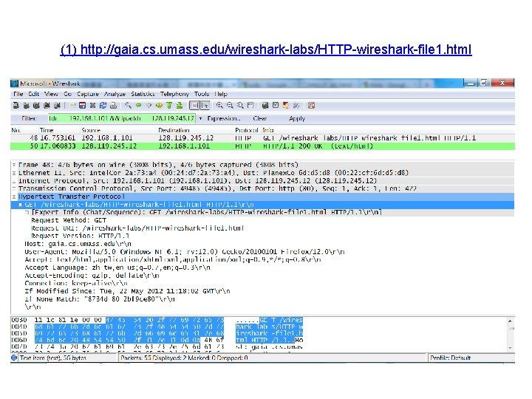The width and height of the screenshot is (532, 399).
Task: Select packet 48 GET request row
Action: coord(262,138)
